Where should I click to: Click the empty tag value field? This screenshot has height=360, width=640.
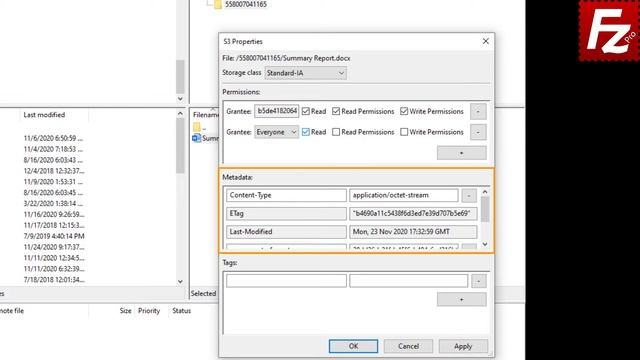[409, 281]
